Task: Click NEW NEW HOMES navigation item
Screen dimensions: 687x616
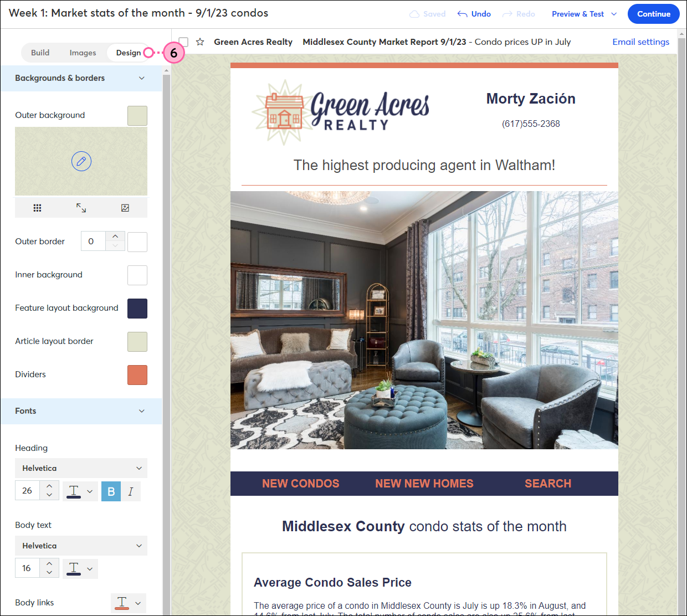Action: click(x=424, y=484)
